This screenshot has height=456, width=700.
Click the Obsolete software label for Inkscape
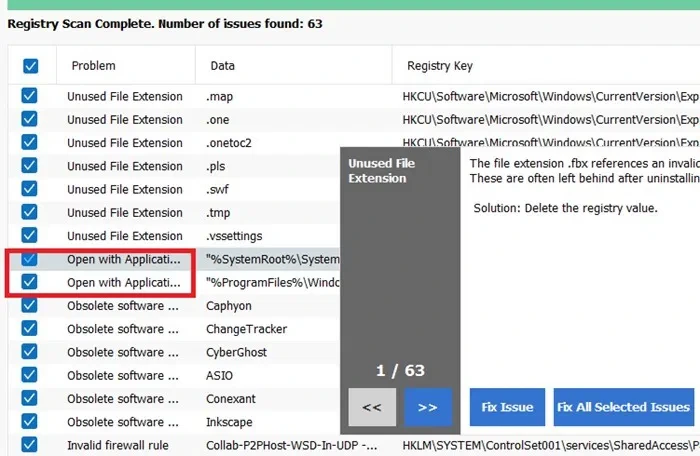(x=123, y=422)
